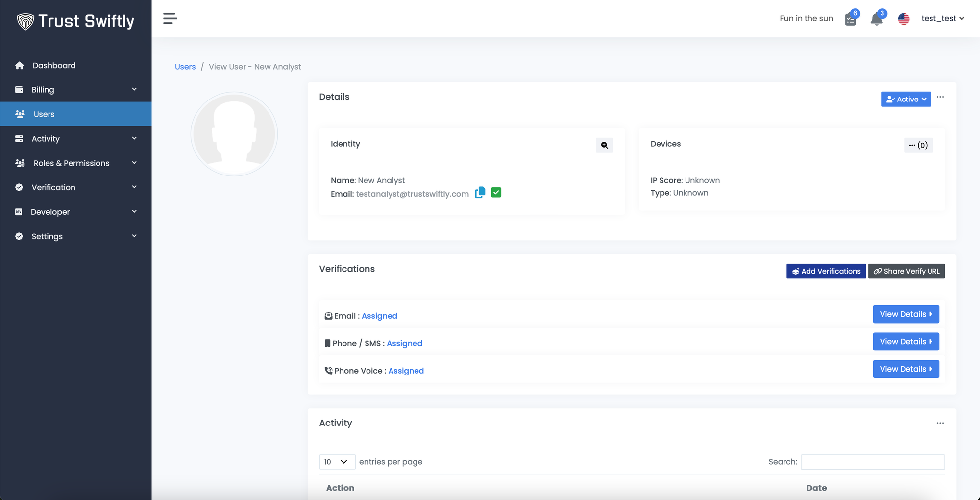Screen dimensions: 980x500
Task: Open the Active status dropdown
Action: click(x=906, y=99)
